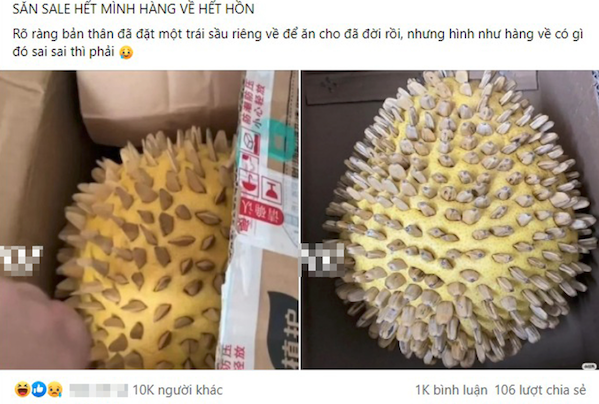Open the '1K bình luận' comments
599x404 pixels.
(x=451, y=390)
